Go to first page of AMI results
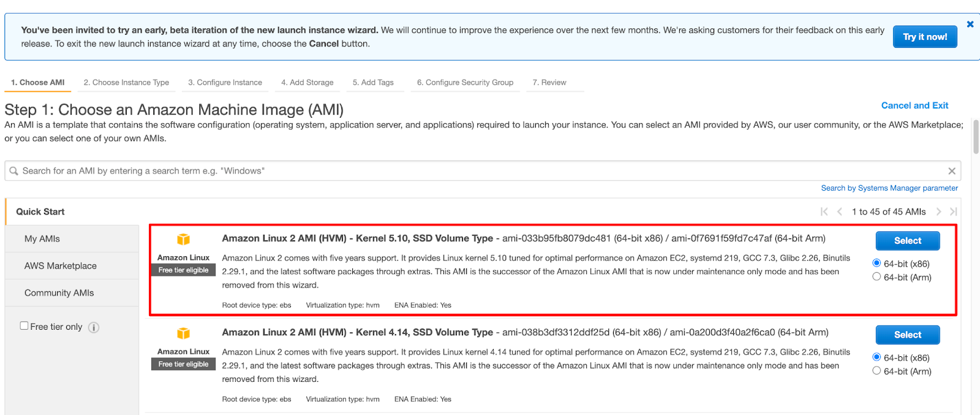Viewport: 980px width, 415px height. tap(824, 211)
